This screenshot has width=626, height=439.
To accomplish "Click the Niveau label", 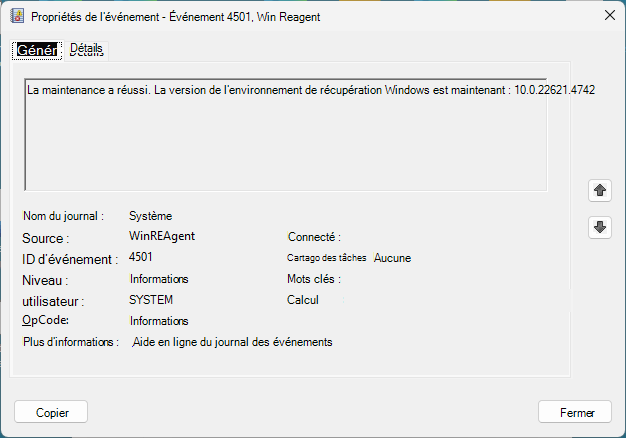I will tap(45, 280).
